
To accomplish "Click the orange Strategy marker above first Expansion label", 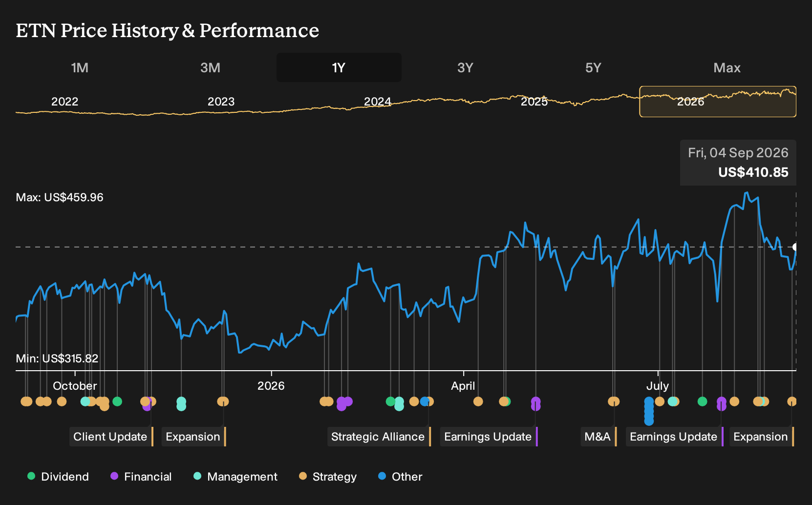I will point(223,401).
